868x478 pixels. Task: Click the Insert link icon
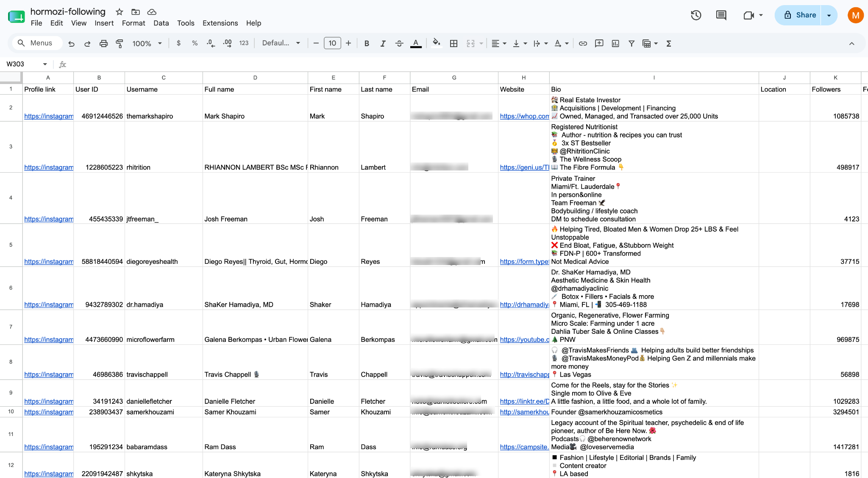click(x=583, y=43)
